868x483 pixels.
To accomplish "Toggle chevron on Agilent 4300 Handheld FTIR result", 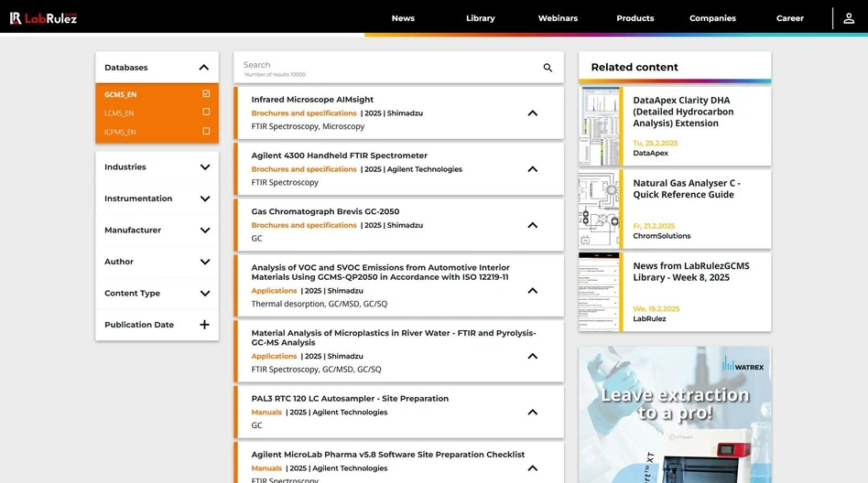I will coord(533,168).
